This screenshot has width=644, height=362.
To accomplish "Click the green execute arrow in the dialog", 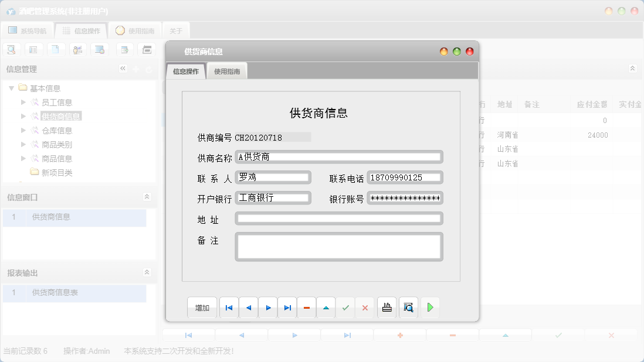I will click(x=430, y=308).
